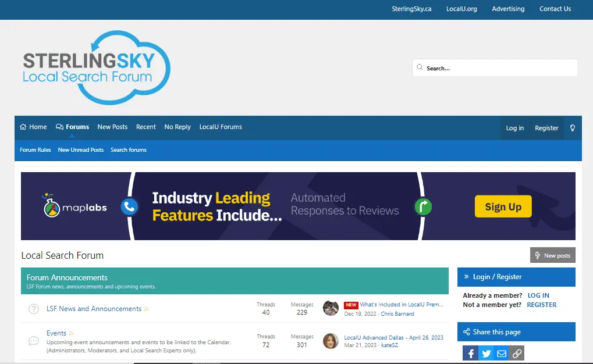593x364 pixels.
Task: Click Log in in navigation bar
Action: click(x=514, y=128)
